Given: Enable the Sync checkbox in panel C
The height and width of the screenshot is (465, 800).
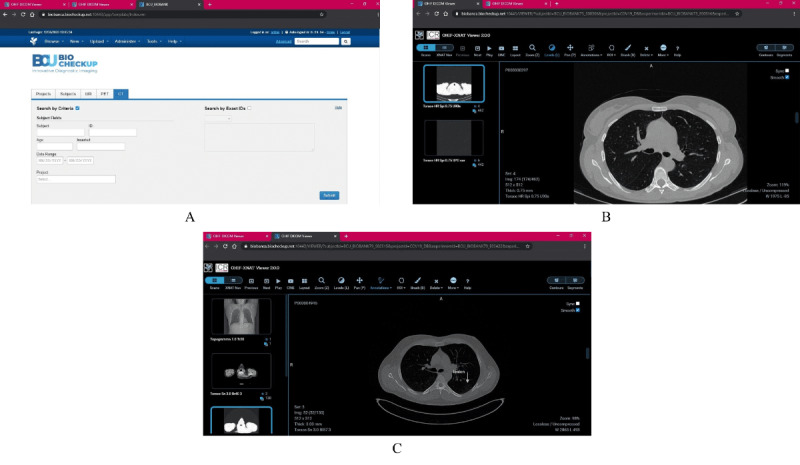Looking at the screenshot, I should [x=578, y=302].
